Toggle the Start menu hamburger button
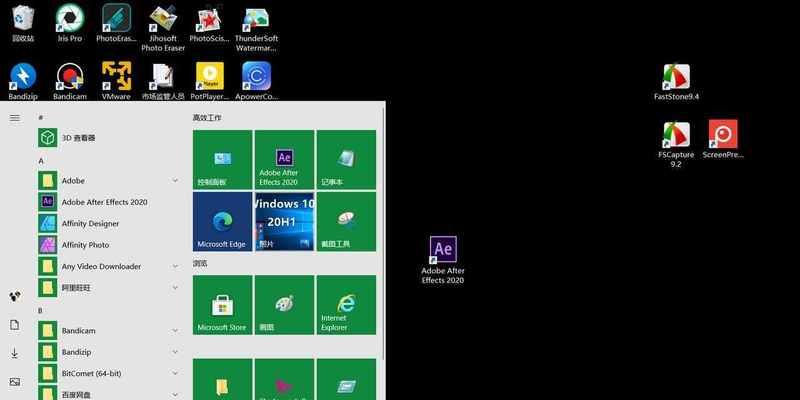 tap(15, 118)
